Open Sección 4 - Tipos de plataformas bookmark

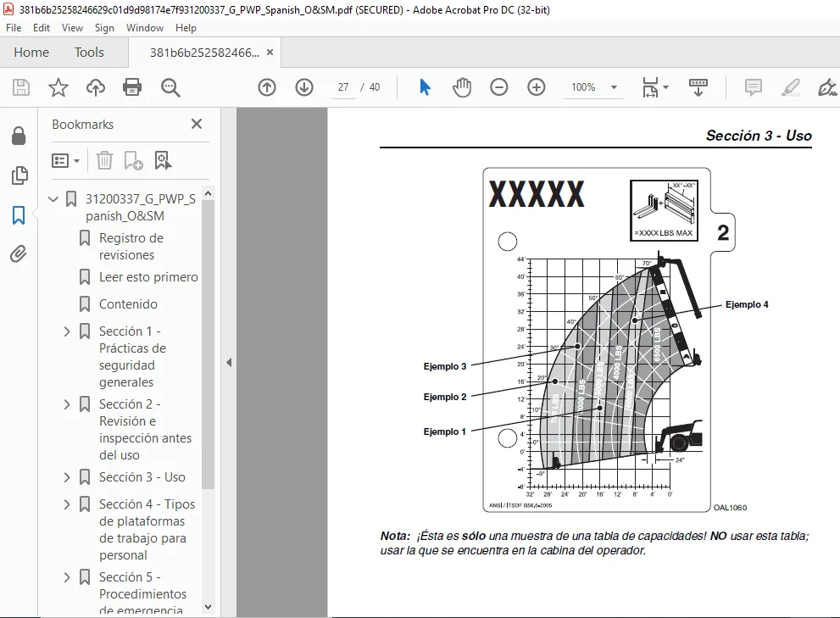(x=147, y=530)
